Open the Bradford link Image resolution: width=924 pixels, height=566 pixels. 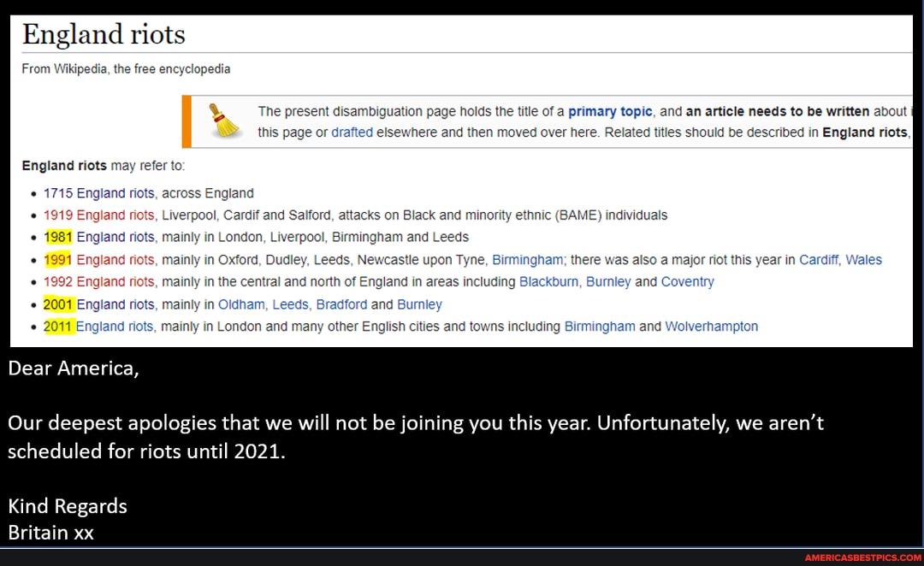341,304
